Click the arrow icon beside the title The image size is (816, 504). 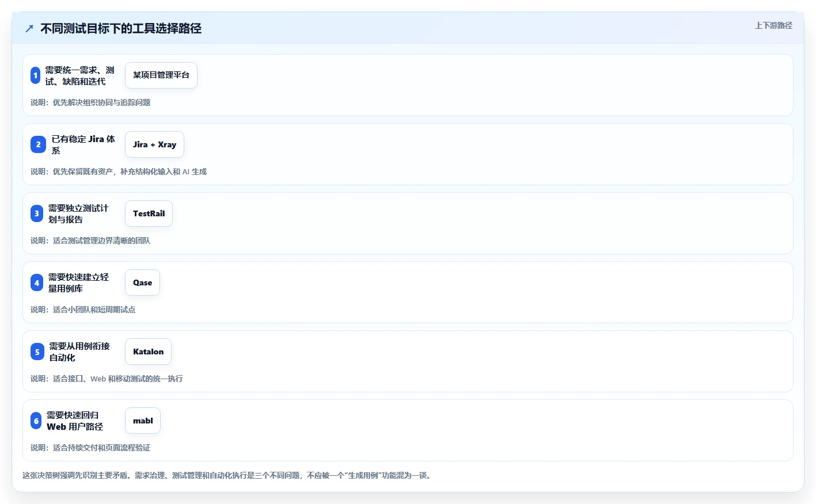29,28
